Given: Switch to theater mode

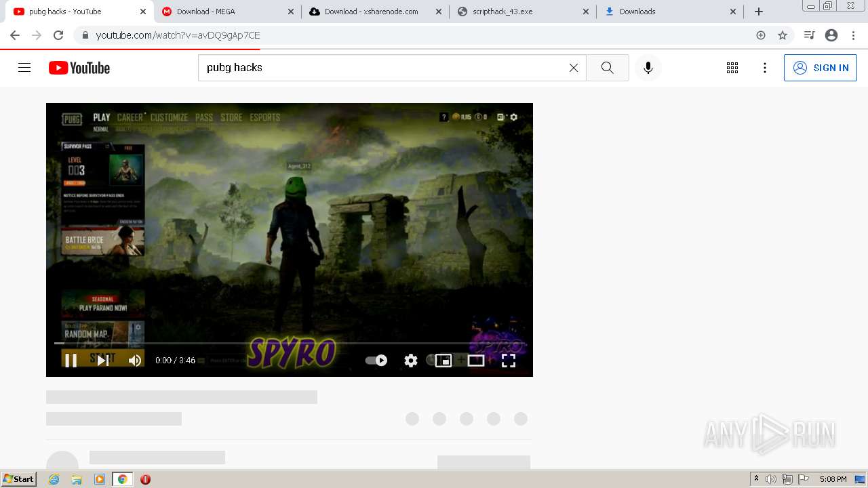Looking at the screenshot, I should tap(476, 361).
